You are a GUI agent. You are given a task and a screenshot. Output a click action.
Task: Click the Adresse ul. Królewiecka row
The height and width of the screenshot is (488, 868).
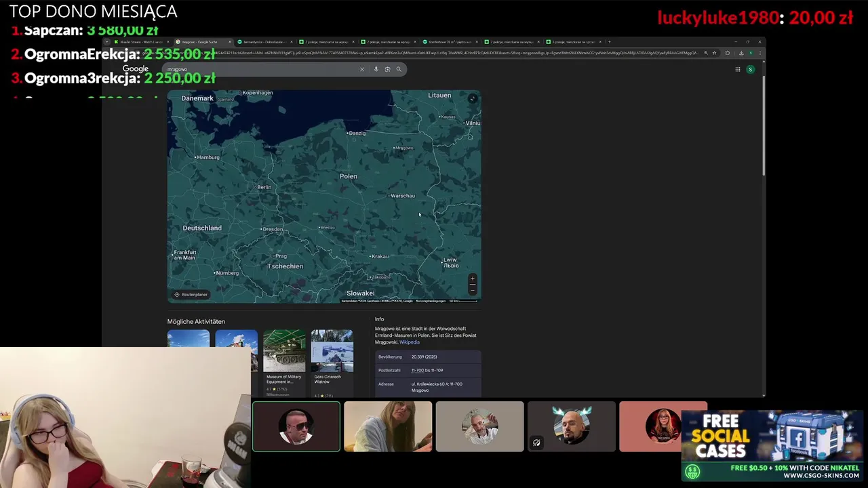coord(429,387)
